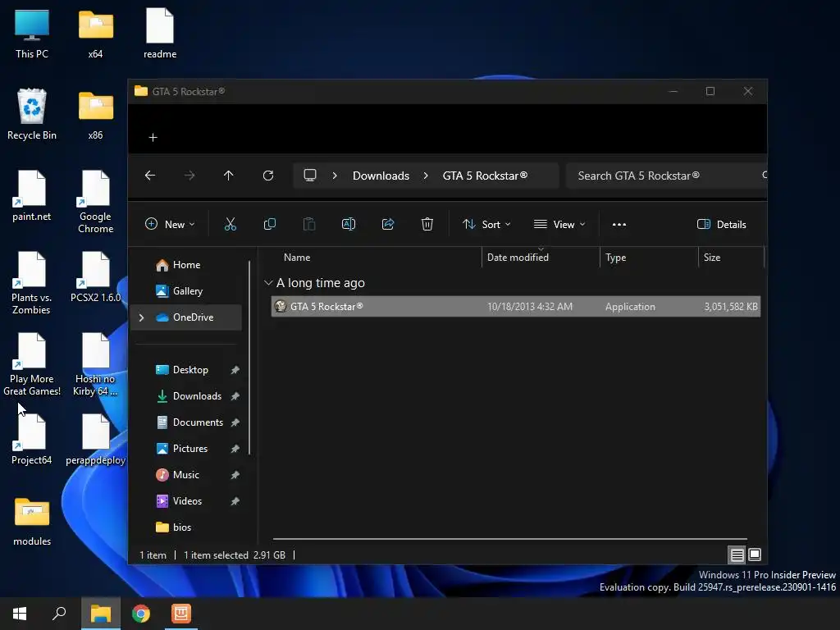Screen dimensions: 840x630
Task: Click the navigation pane vertical scrollbar
Action: pos(249,358)
